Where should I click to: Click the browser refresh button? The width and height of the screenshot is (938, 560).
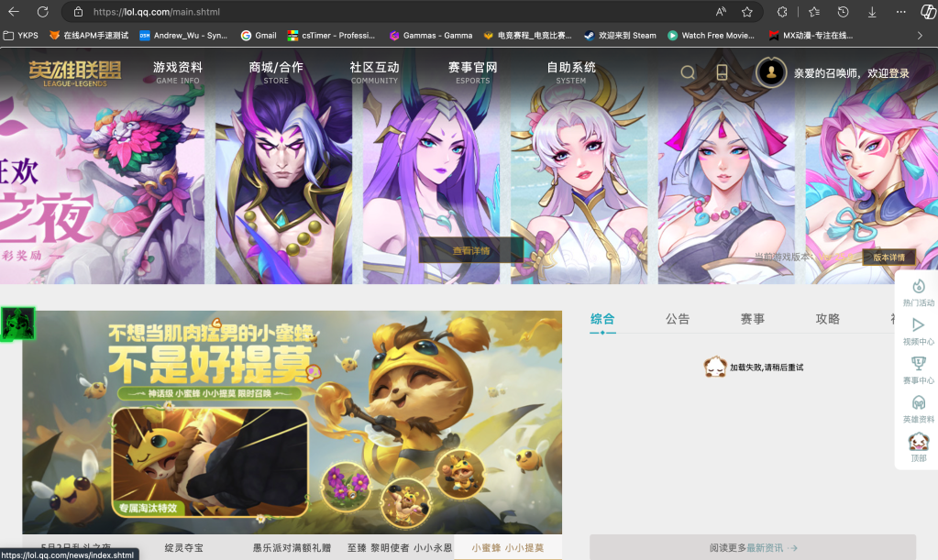[42, 12]
